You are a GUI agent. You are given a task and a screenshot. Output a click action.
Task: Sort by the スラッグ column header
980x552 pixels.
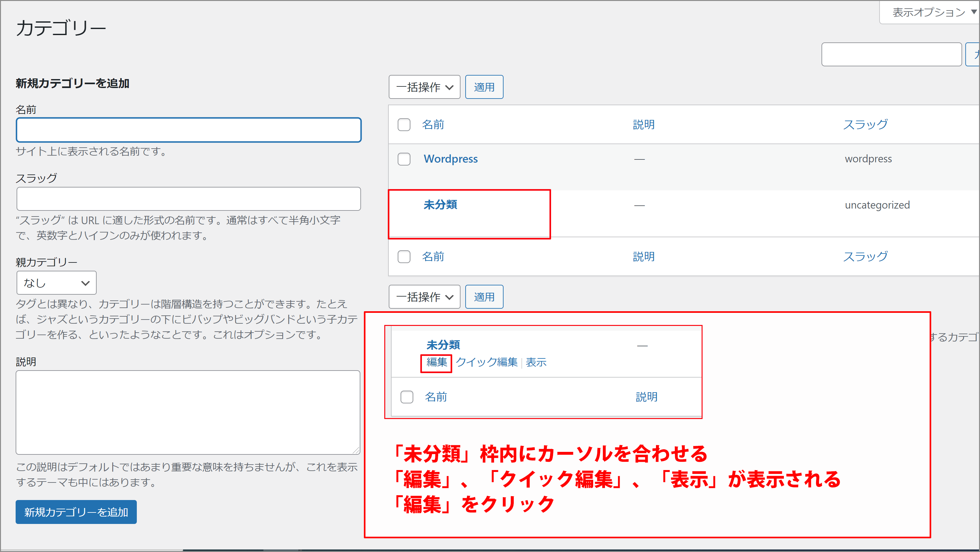(x=865, y=125)
